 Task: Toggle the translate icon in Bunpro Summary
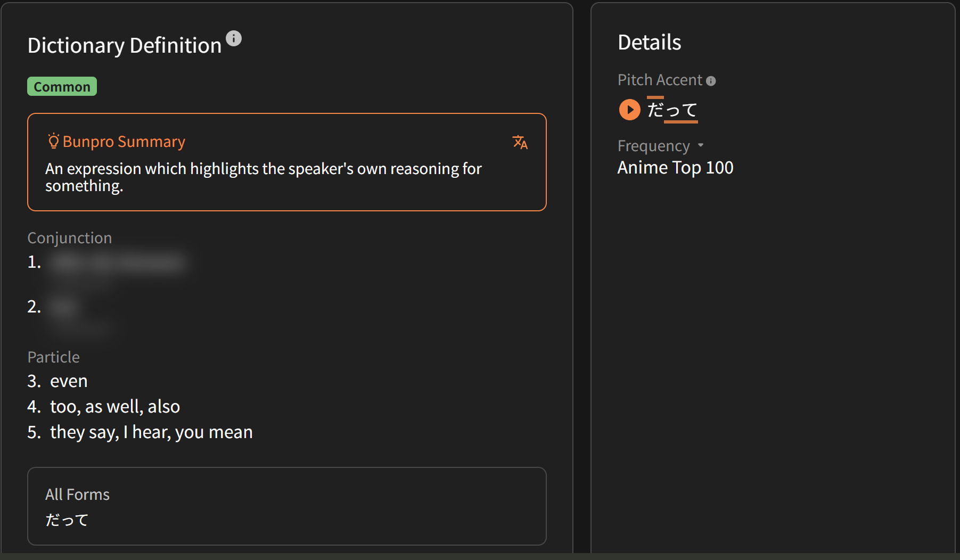tap(520, 142)
